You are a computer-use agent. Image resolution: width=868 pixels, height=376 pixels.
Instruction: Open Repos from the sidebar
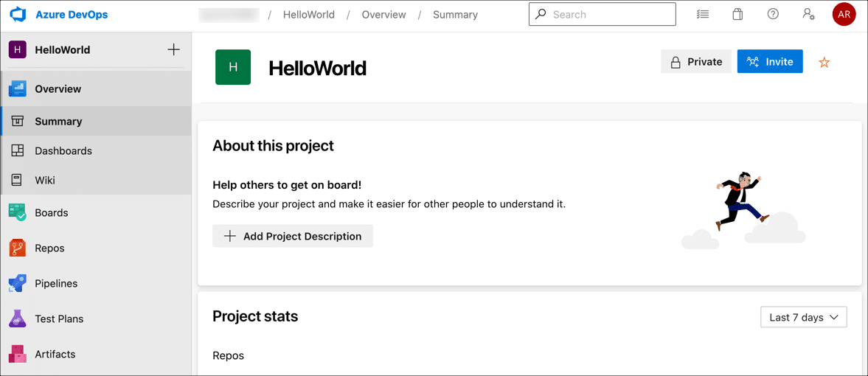point(49,248)
